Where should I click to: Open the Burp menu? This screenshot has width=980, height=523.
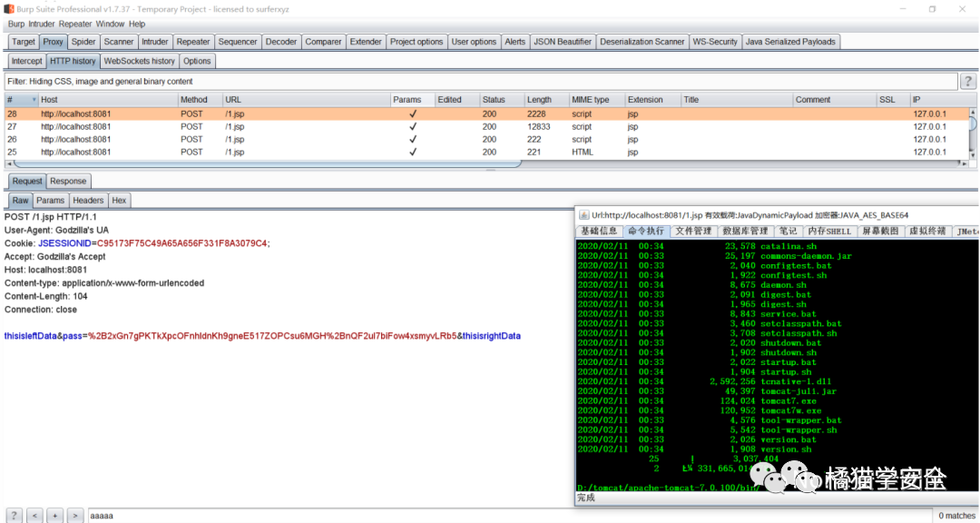click(x=16, y=24)
